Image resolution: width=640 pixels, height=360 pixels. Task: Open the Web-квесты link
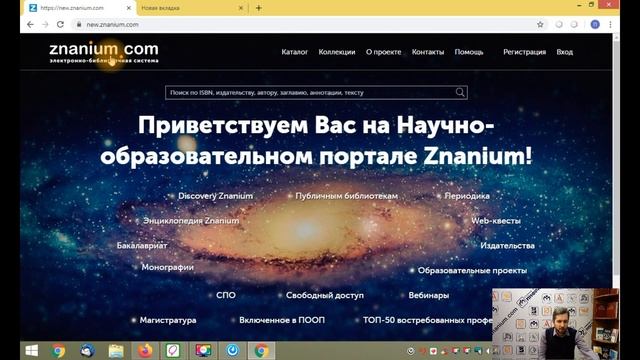(496, 221)
